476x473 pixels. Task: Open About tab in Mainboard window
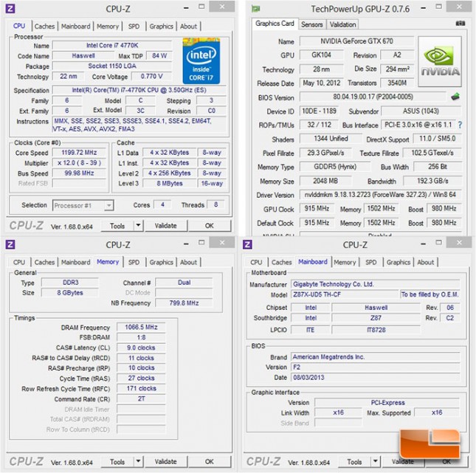(x=426, y=262)
